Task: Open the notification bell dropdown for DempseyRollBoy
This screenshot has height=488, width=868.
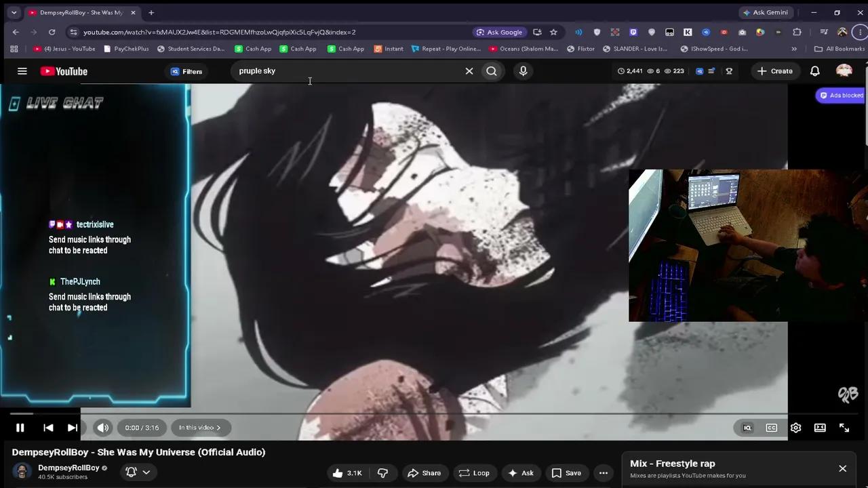Action: tap(138, 472)
